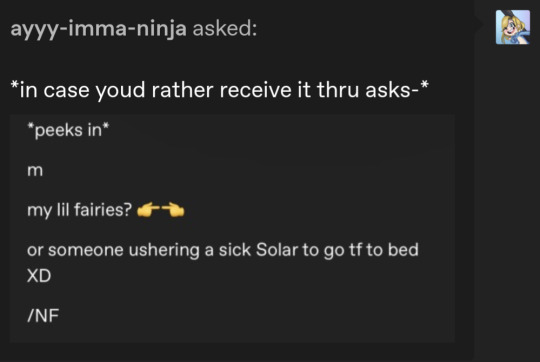The width and height of the screenshot is (540, 362).
Task: Click the word "receive" in the intro line
Action: click(x=265, y=91)
